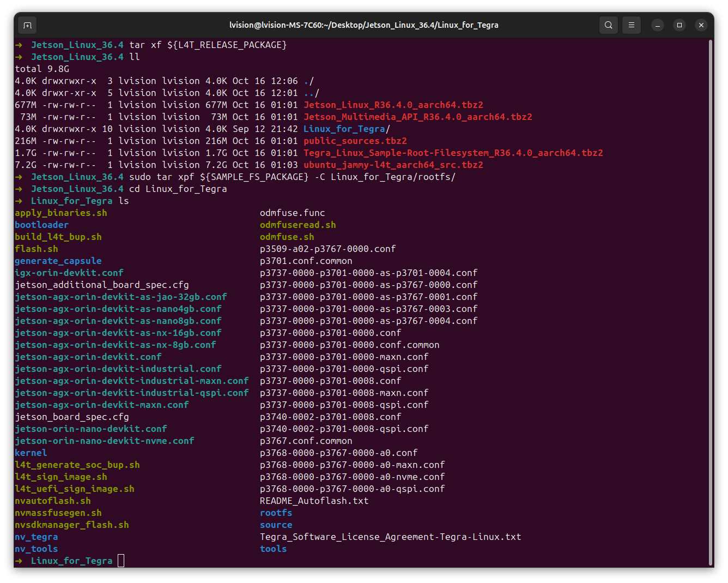Click jetson-agx-orin-devkit-as-nano8gb.conf
728x583 pixels.
[118, 321]
